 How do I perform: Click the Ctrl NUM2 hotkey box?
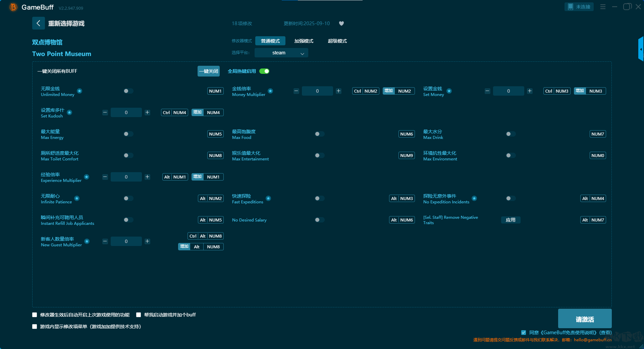(366, 91)
